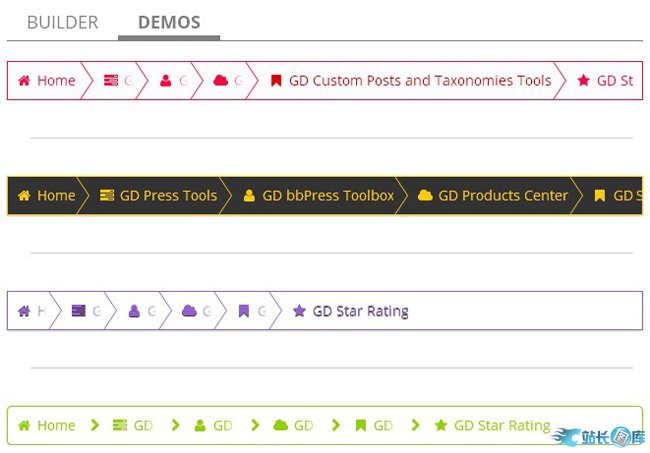The height and width of the screenshot is (453, 650).
Task: Click Home in the dark yellow breadcrumb
Action: coord(47,196)
